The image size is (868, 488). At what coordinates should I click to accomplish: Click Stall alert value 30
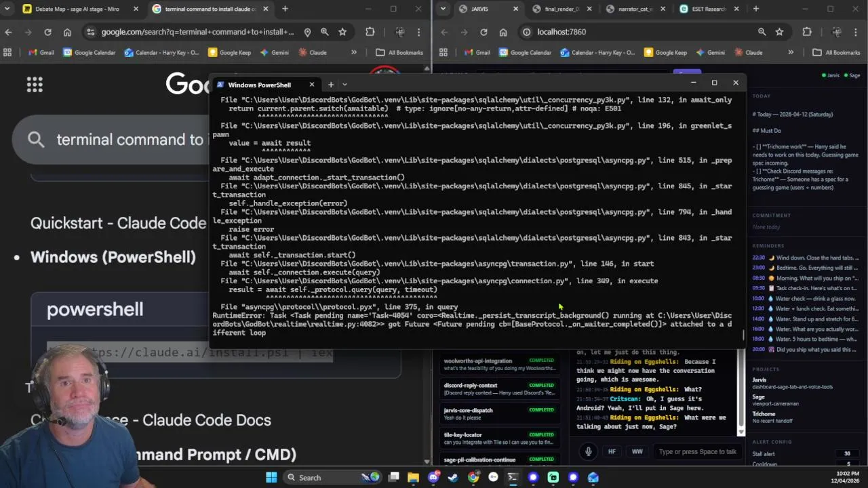846,453
